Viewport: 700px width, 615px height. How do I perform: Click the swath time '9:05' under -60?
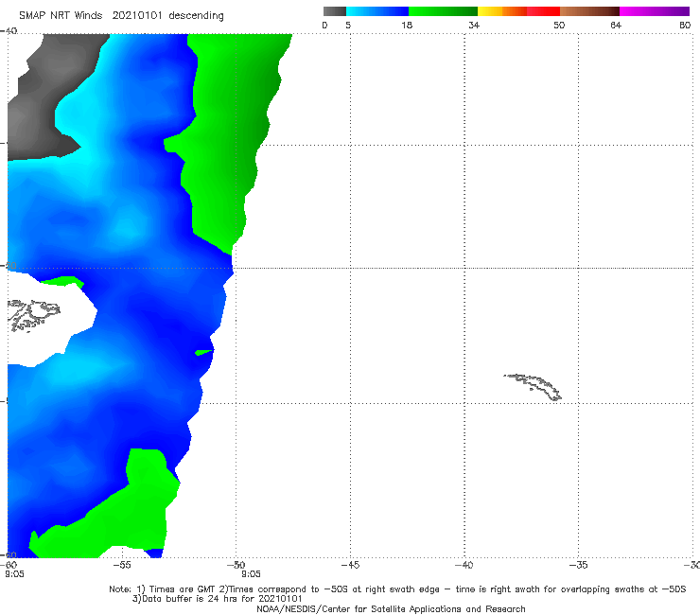[x=14, y=574]
